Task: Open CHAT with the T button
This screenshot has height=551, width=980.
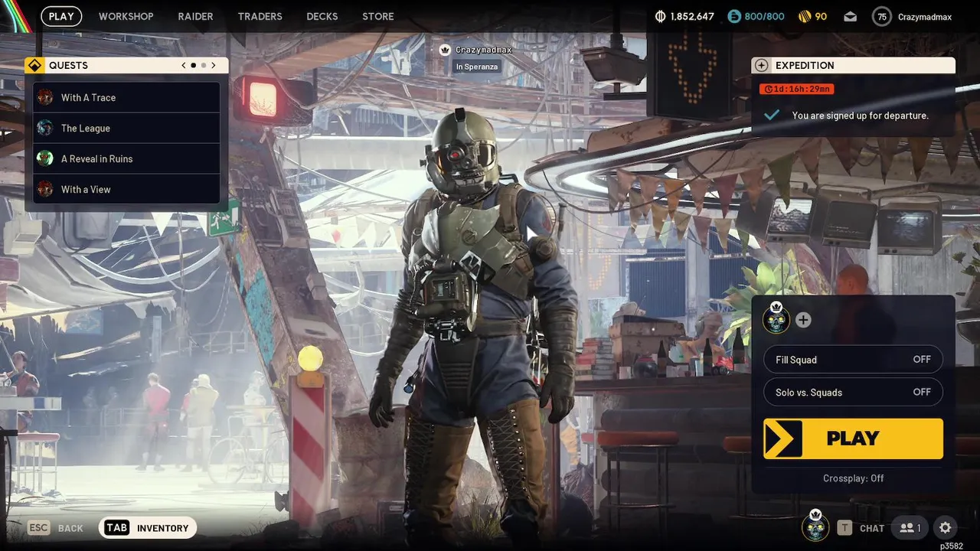Action: click(x=861, y=528)
